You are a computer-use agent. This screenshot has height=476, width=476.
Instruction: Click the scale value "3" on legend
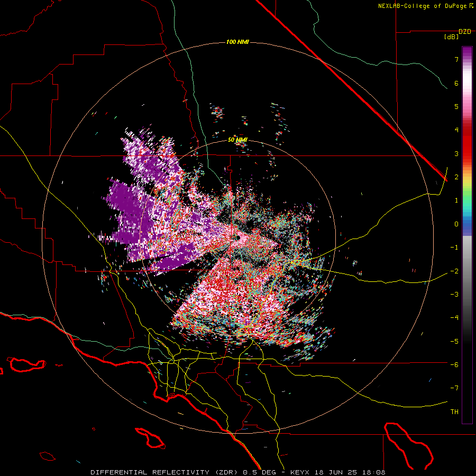[x=456, y=153]
